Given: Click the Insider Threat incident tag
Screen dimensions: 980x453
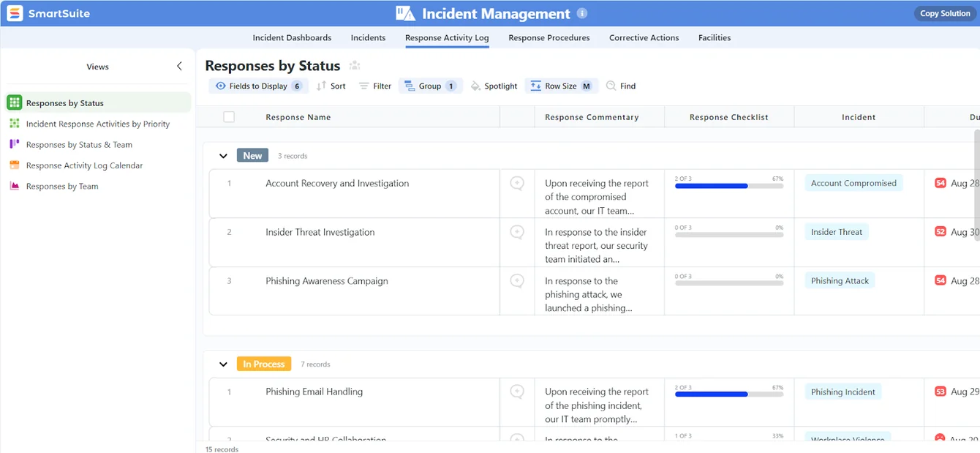Looking at the screenshot, I should [x=837, y=232].
